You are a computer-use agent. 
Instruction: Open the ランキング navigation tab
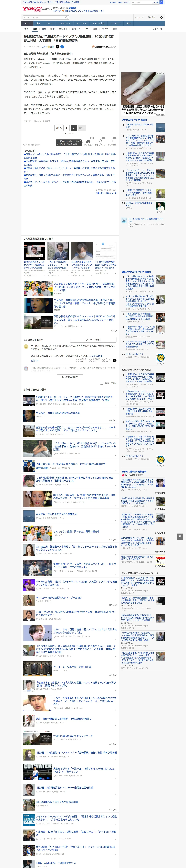pyautogui.click(x=115, y=24)
